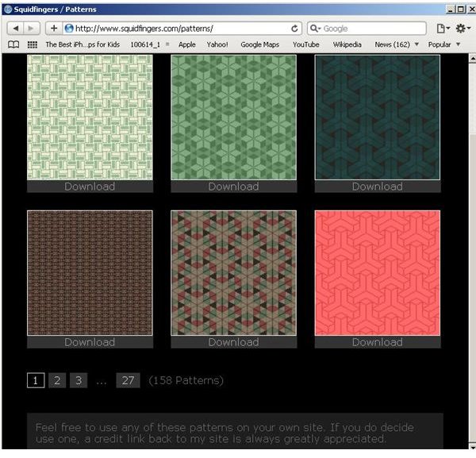Minimize the browser window
This screenshot has height=458, width=476.
[x=451, y=10]
